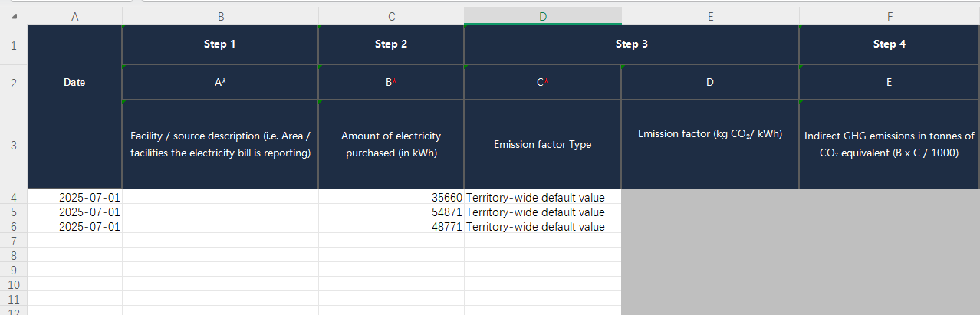Click the Step 3 merged header cell
Screen dimensions: 980x315
[631, 44]
